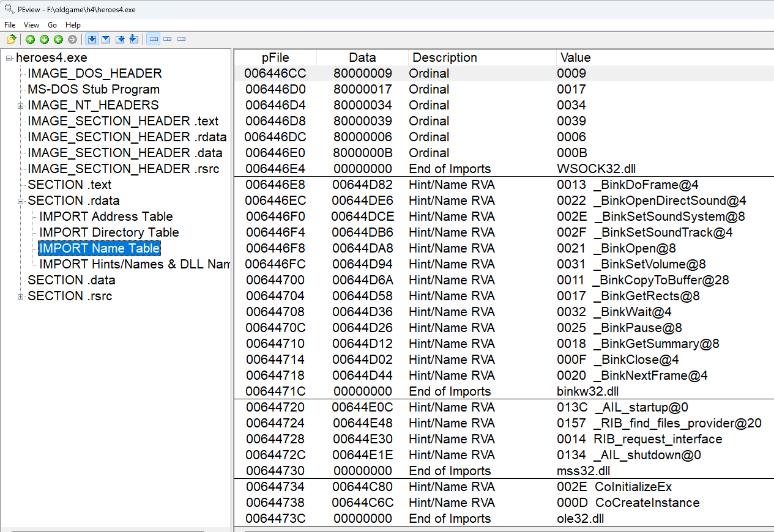The height and width of the screenshot is (532, 774).
Task: Click the mss32.dll value
Action: 584,471
